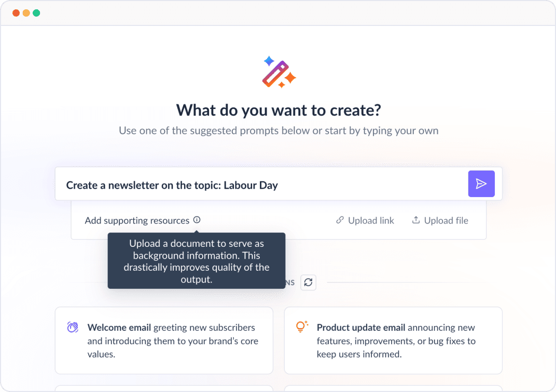Pick the Product update email suggestion
Viewport: 556px width, 392px height.
(393, 341)
